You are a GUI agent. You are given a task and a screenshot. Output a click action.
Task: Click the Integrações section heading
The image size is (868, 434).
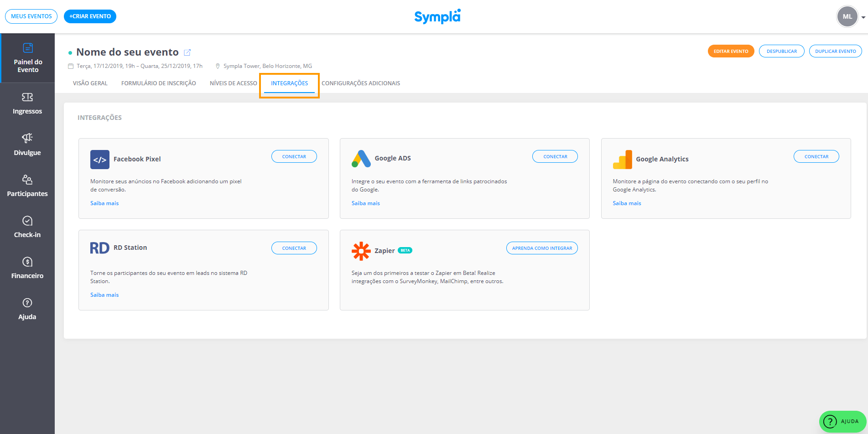(99, 118)
